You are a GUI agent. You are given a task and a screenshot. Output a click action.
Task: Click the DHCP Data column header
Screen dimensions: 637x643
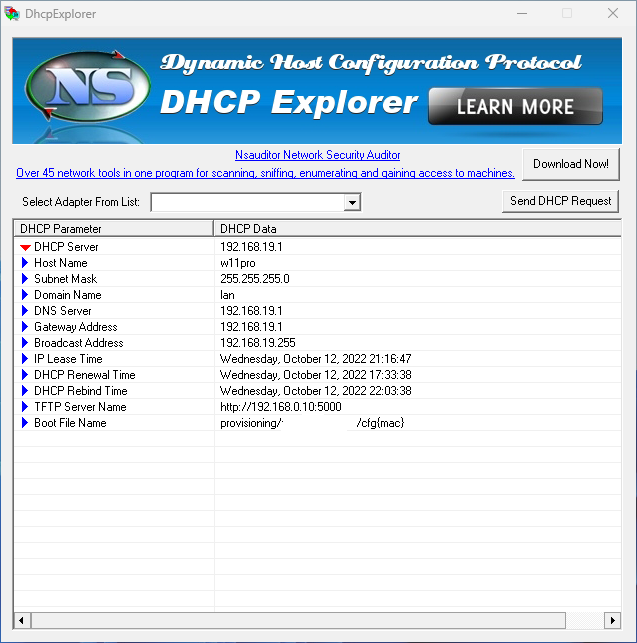pyautogui.click(x=400, y=229)
